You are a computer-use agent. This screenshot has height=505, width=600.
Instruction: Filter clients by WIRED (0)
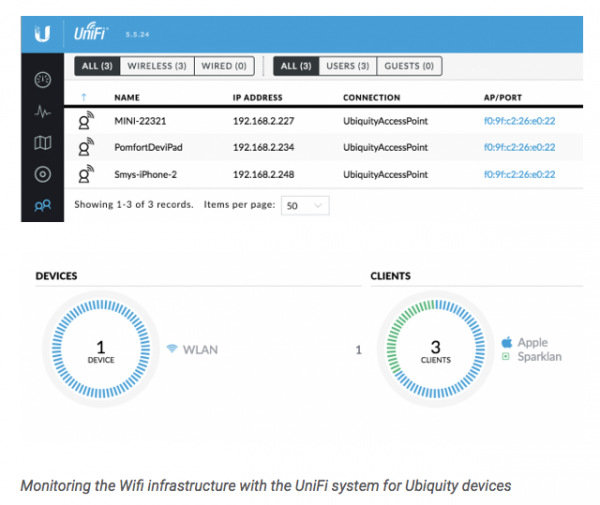(x=224, y=67)
